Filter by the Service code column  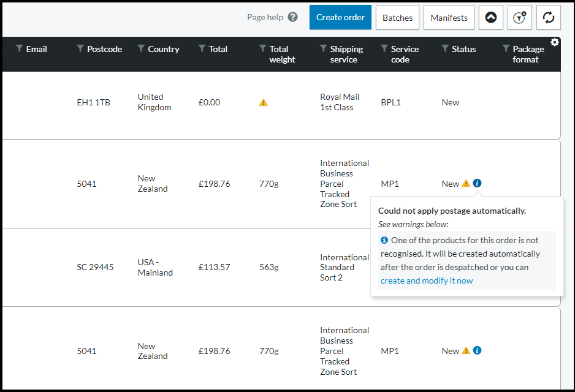pos(384,49)
